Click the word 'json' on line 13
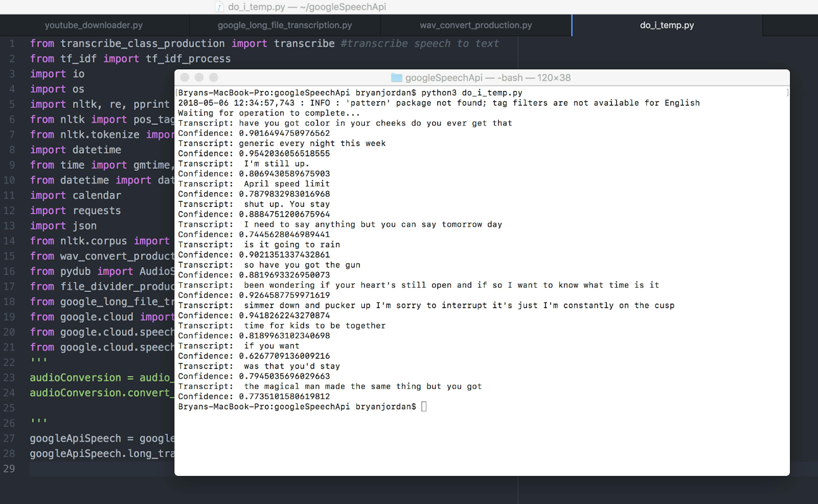The image size is (818, 504). pyautogui.click(x=85, y=226)
